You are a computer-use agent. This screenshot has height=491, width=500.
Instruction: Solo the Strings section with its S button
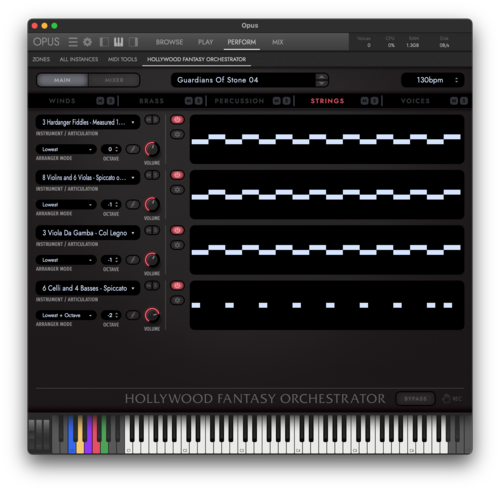click(375, 101)
